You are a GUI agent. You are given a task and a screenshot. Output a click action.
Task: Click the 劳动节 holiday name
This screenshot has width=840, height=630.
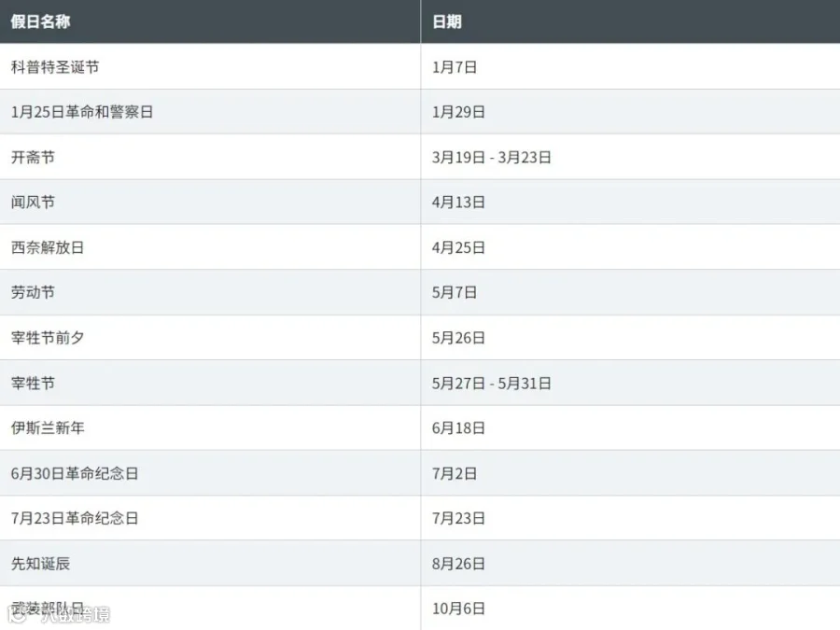[33, 292]
